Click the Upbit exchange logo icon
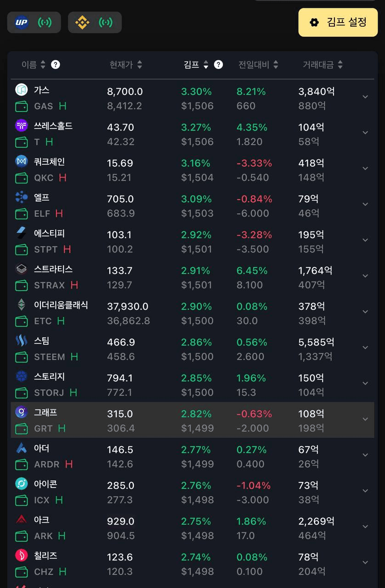Image resolution: width=385 pixels, height=588 pixels. point(22,22)
